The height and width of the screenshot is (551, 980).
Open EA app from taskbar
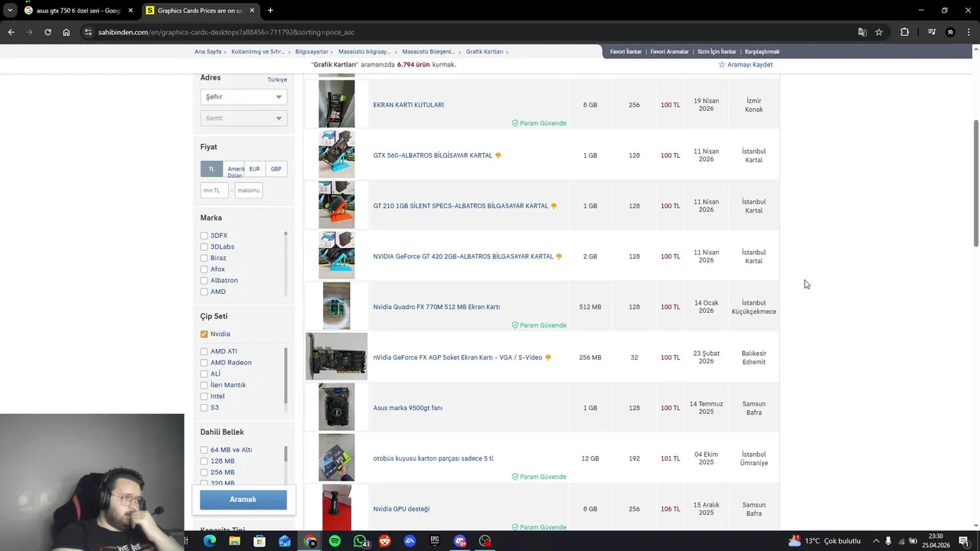tap(410, 541)
